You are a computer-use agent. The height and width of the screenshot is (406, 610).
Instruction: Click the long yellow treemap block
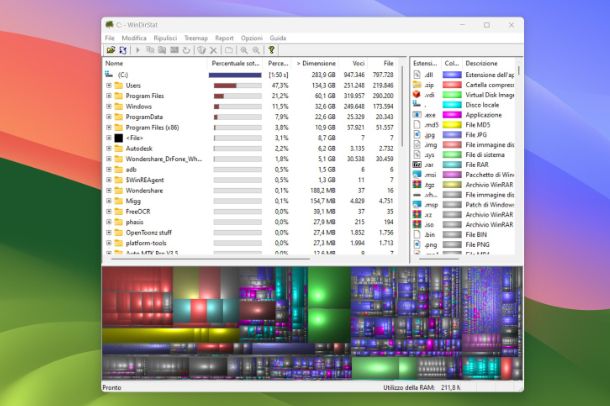pyautogui.click(x=171, y=335)
